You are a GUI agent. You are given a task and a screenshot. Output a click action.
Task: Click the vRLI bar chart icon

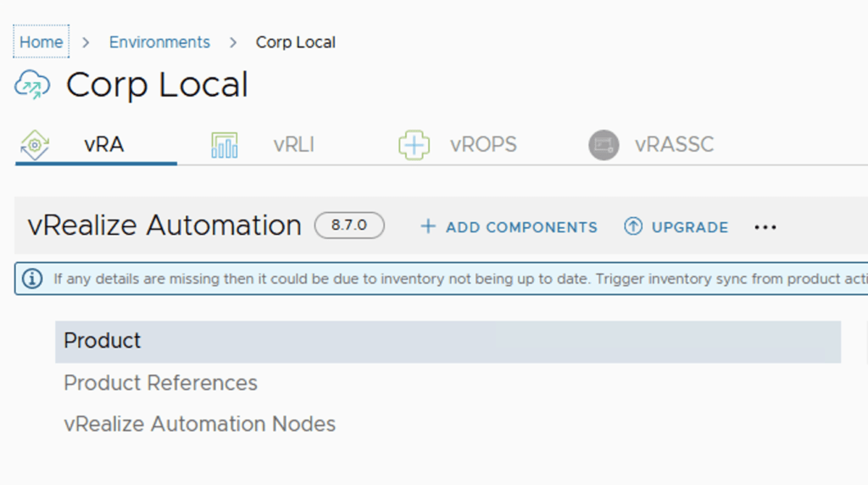pyautogui.click(x=224, y=145)
